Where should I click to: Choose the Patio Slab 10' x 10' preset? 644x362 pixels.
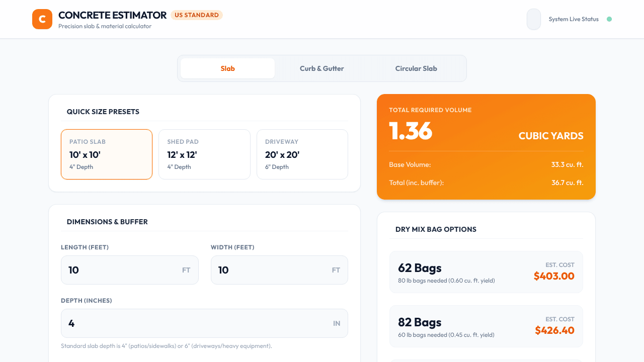click(107, 154)
